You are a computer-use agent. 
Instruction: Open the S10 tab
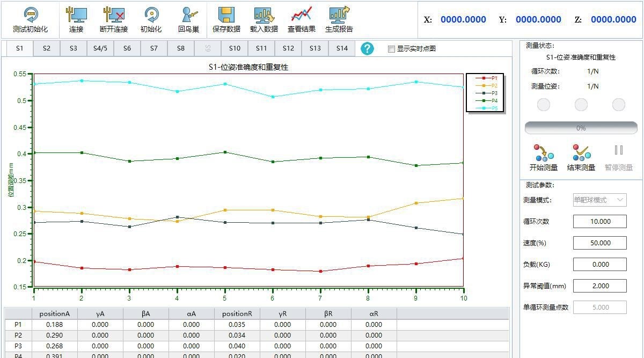(x=235, y=48)
